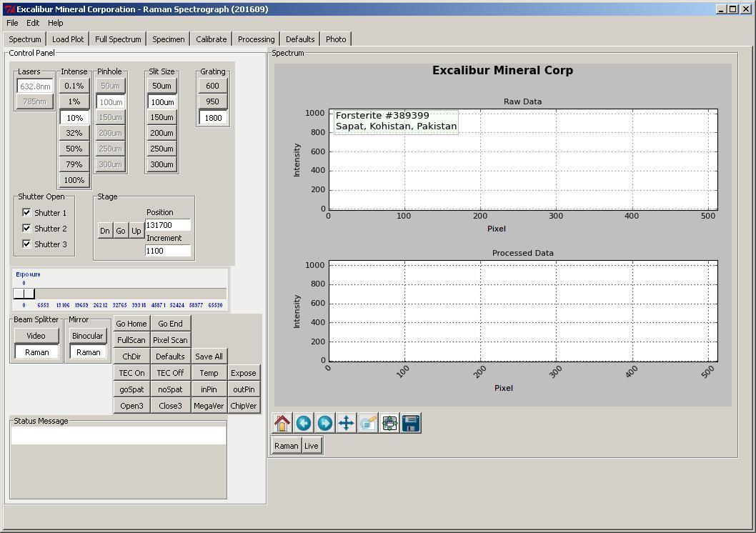
Task: Move stage with the Up button
Action: [136, 230]
